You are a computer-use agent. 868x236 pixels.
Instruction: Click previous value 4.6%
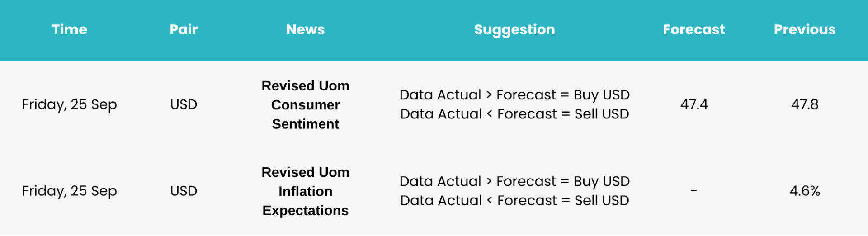[805, 191]
